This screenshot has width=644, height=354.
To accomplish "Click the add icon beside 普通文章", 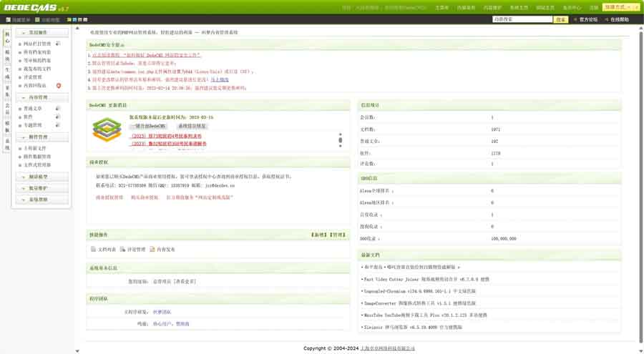I will tap(58, 108).
